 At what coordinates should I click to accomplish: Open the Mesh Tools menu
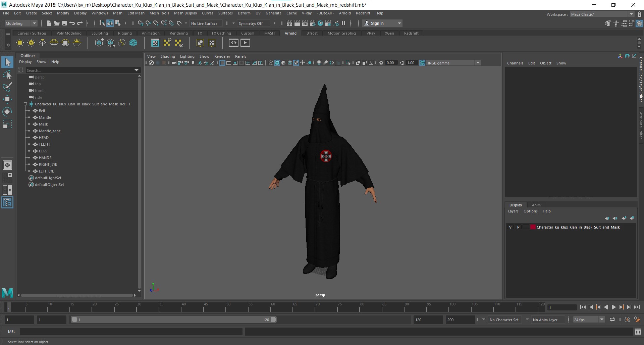pyautogui.click(x=159, y=13)
